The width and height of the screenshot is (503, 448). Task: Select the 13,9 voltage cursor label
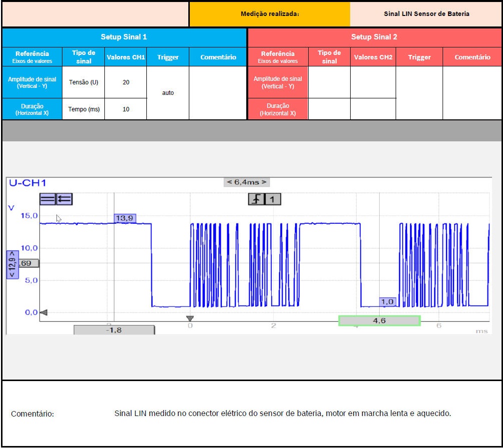point(125,218)
